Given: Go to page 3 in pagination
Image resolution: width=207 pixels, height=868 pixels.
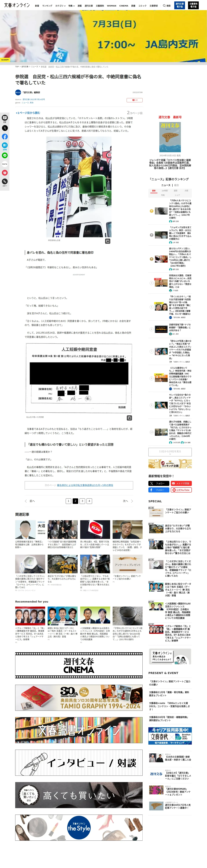Looking at the screenshot, I should point(82,501).
